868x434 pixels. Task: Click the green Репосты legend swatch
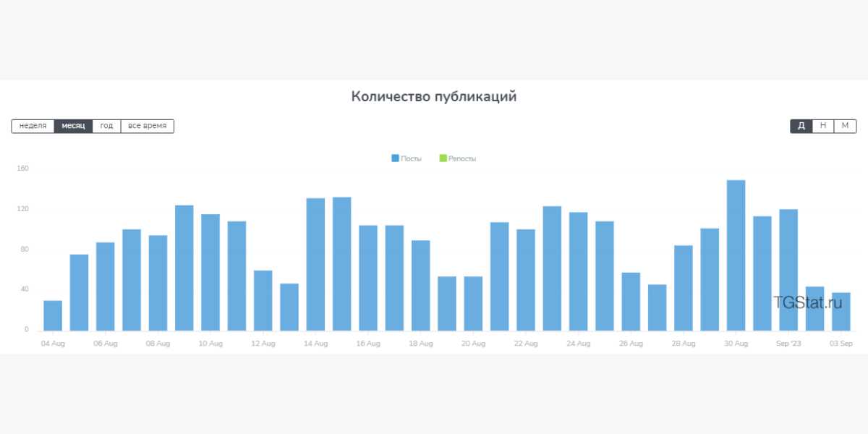point(443,158)
